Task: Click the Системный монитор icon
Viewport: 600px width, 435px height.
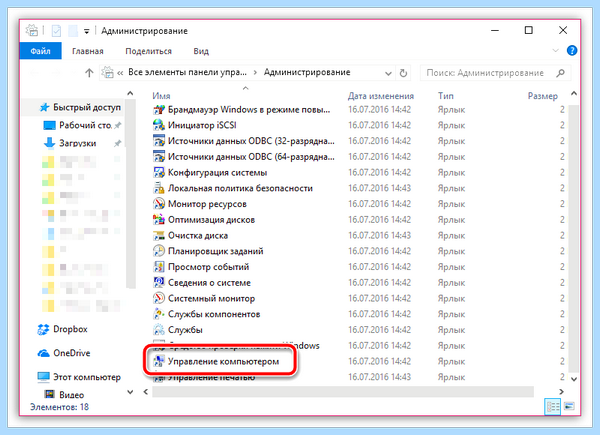Action: click(x=159, y=298)
